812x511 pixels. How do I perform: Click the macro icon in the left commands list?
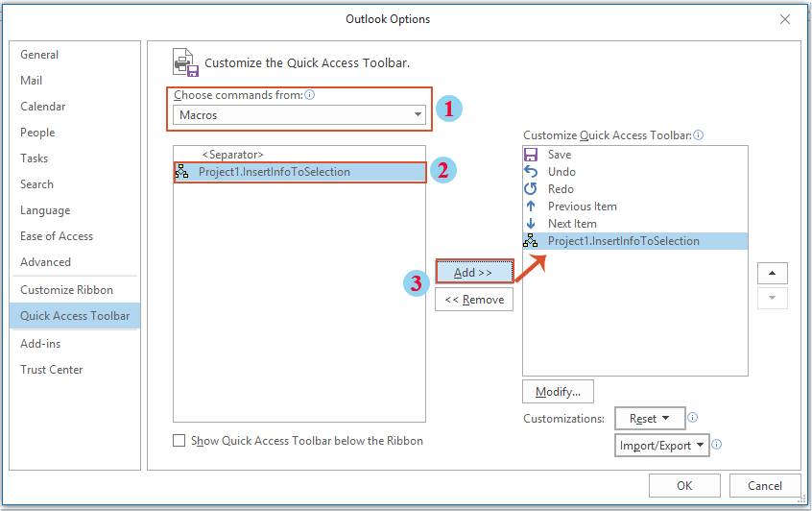[181, 172]
